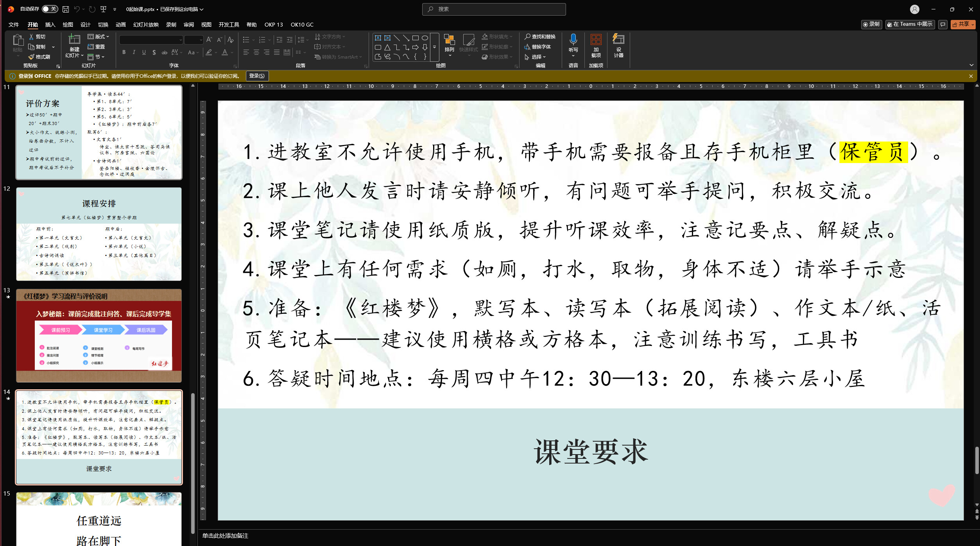Click the Cut (剪切) scissors icon
Viewport: 980px width, 546px height.
pyautogui.click(x=31, y=36)
